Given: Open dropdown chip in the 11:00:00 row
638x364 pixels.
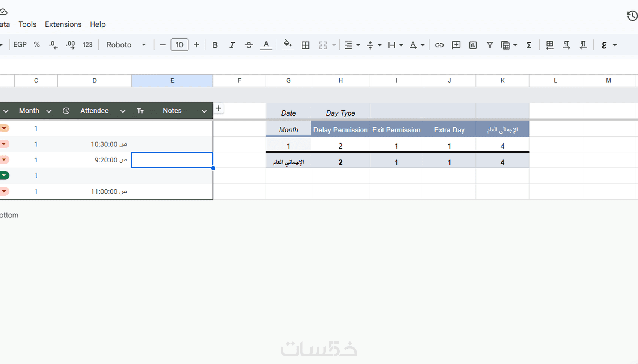Looking at the screenshot, I should coord(4,191).
